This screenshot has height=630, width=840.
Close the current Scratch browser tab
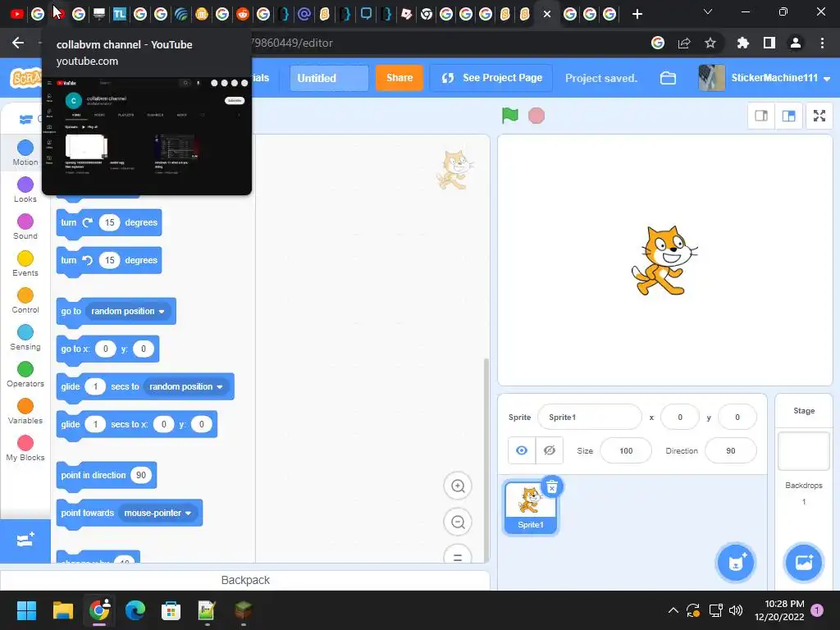coord(547,14)
